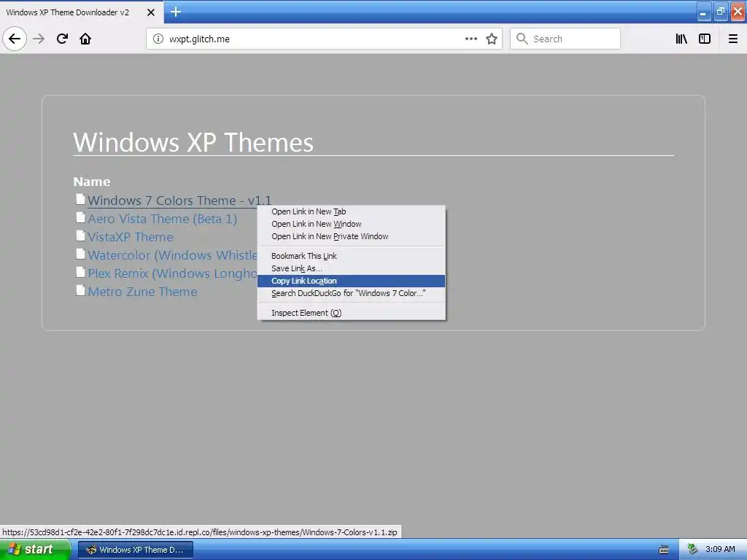Click the file icon beside Watercolor theme

click(80, 254)
